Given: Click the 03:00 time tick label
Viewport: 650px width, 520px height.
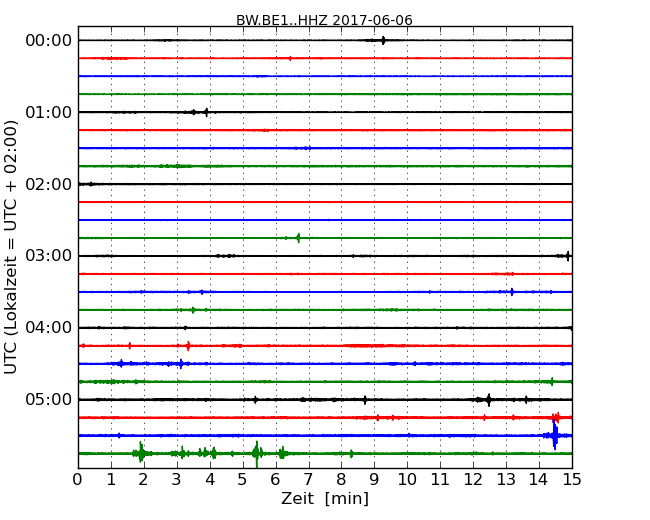Looking at the screenshot, I should coord(49,256).
